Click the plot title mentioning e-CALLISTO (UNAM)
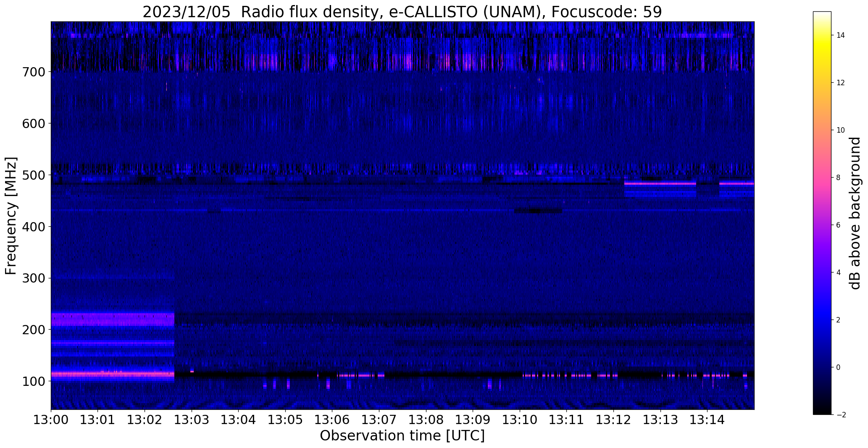This screenshot has height=448, width=868. click(402, 12)
